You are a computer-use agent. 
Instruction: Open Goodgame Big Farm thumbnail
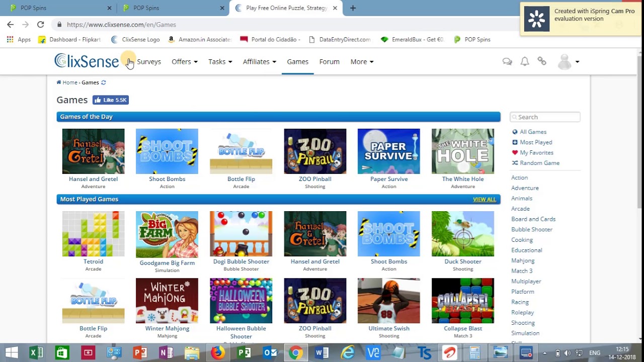tap(167, 234)
